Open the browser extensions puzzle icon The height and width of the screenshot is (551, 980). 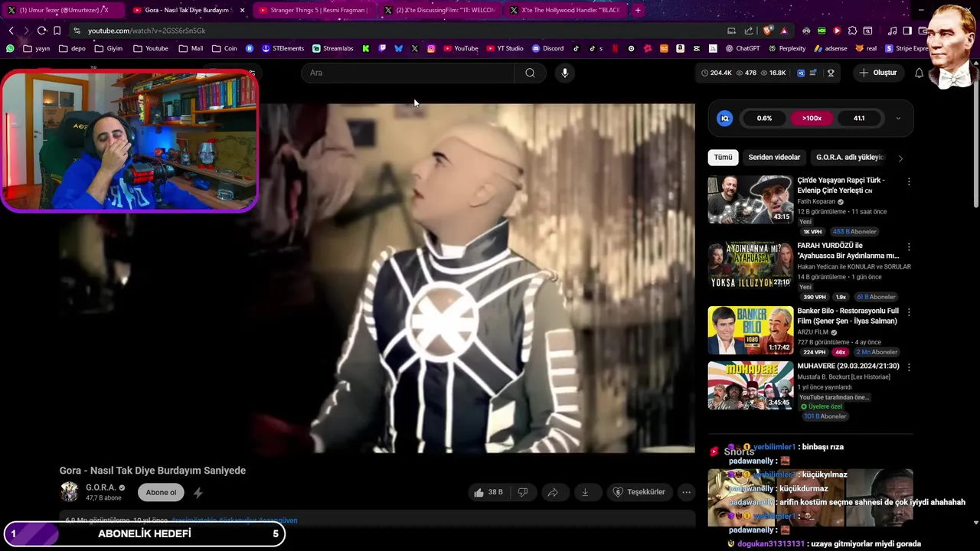click(x=852, y=31)
